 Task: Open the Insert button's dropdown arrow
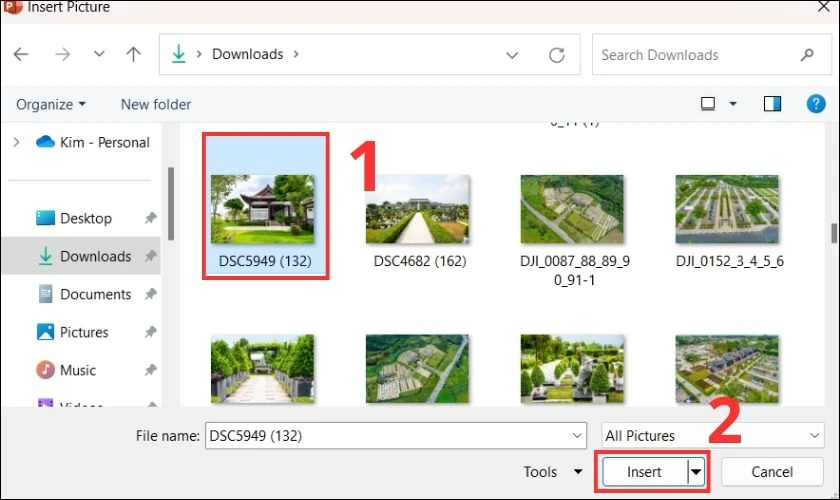(696, 472)
